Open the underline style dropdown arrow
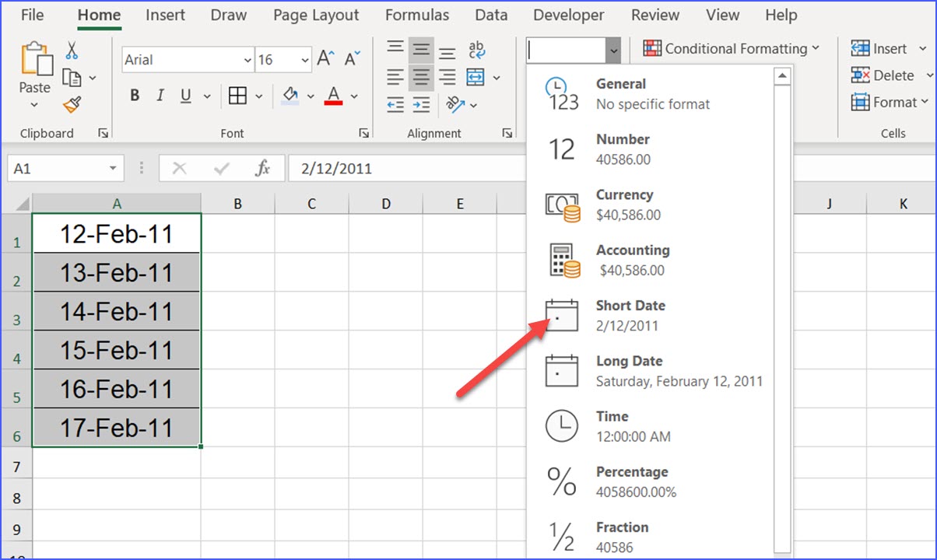 [x=207, y=96]
